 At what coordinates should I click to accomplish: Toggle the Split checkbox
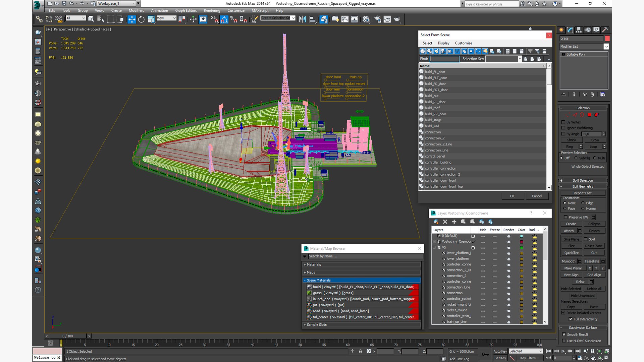tap(586, 239)
